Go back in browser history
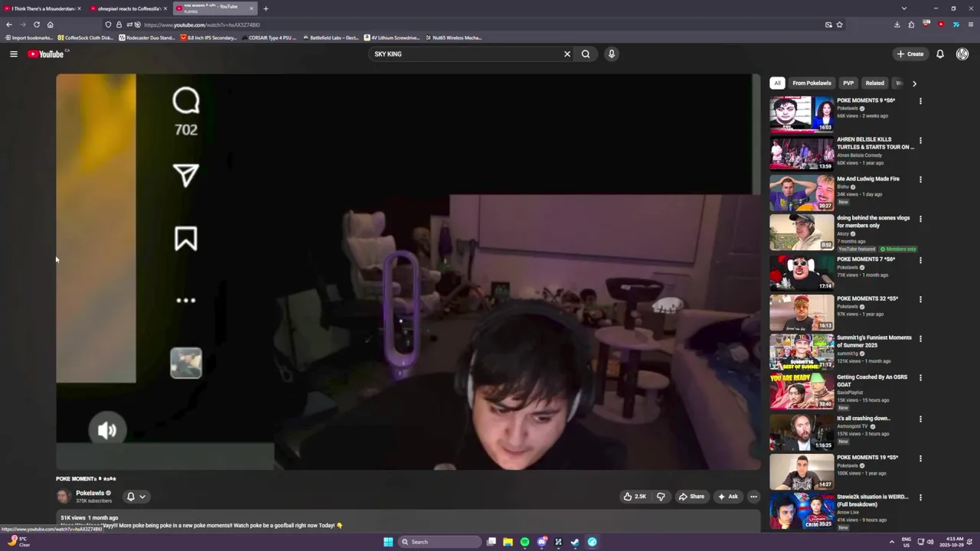Image resolution: width=980 pixels, height=551 pixels. pos(9,24)
